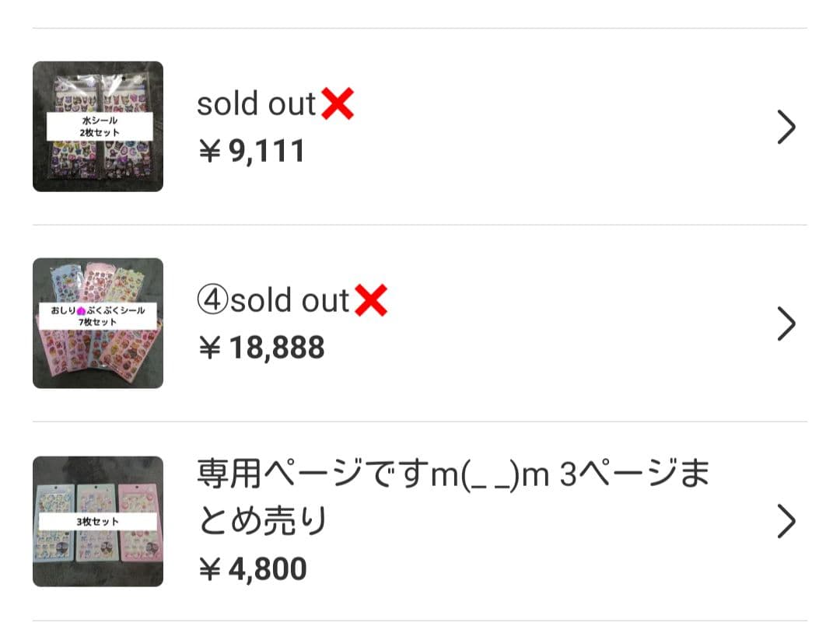Select the peach 🍑 emoji in label
The height and width of the screenshot is (626, 840).
(80, 311)
